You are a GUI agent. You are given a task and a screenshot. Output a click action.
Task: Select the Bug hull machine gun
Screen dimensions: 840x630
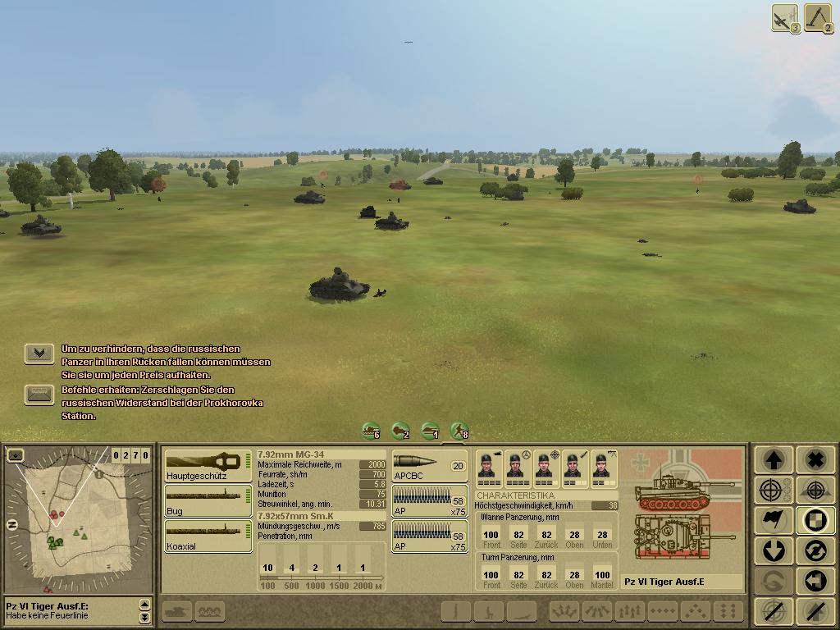click(208, 501)
